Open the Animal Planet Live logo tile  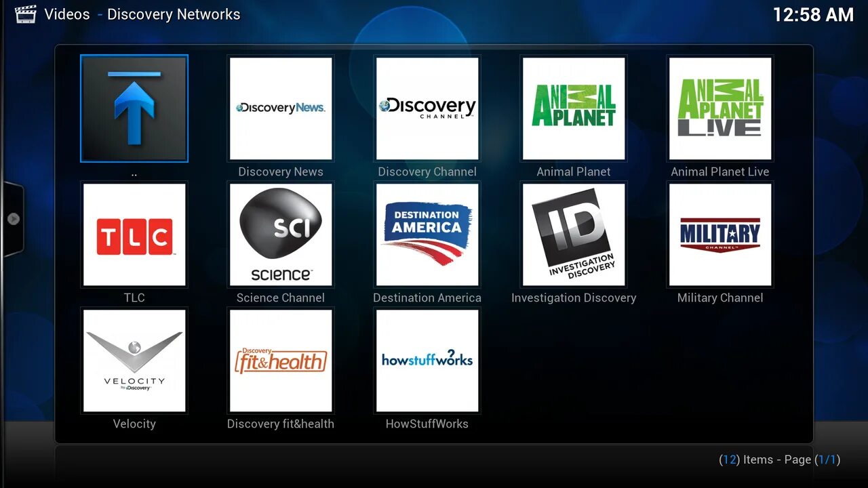720,108
